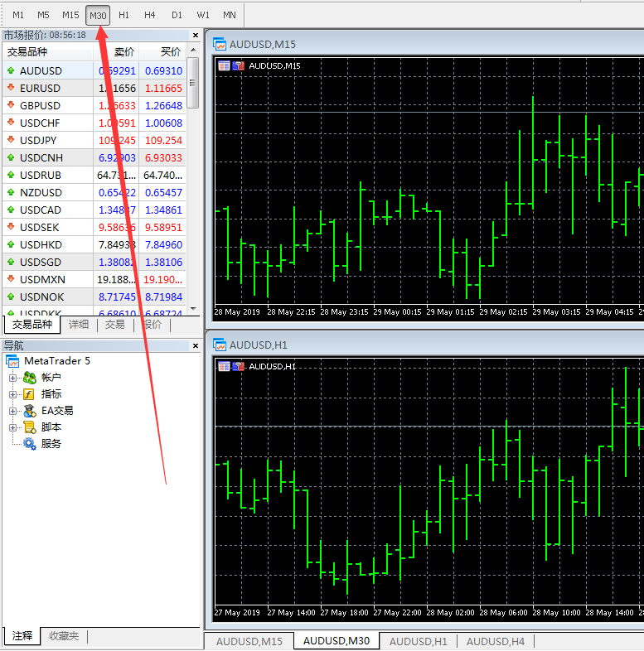Switch chart to H1 timeframe
Screen dimensions: 644x651
point(123,16)
